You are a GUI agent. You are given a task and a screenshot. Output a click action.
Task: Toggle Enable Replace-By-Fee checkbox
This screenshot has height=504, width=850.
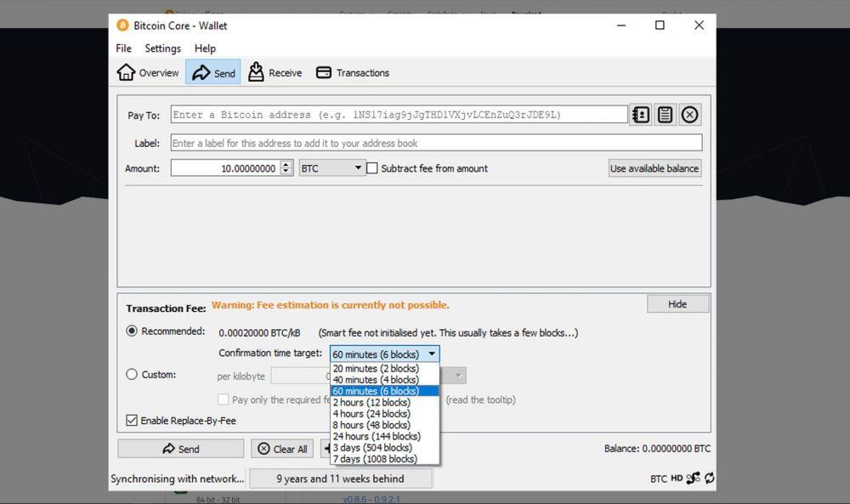pyautogui.click(x=132, y=421)
